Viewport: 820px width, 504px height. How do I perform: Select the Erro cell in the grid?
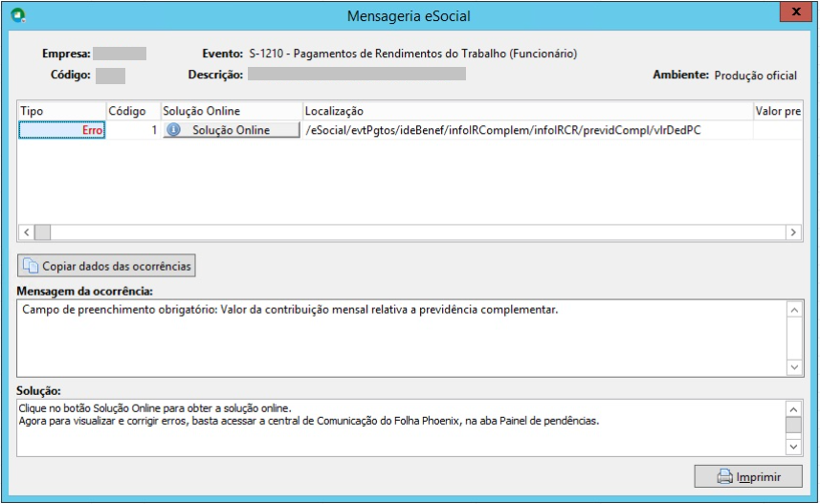(x=61, y=130)
